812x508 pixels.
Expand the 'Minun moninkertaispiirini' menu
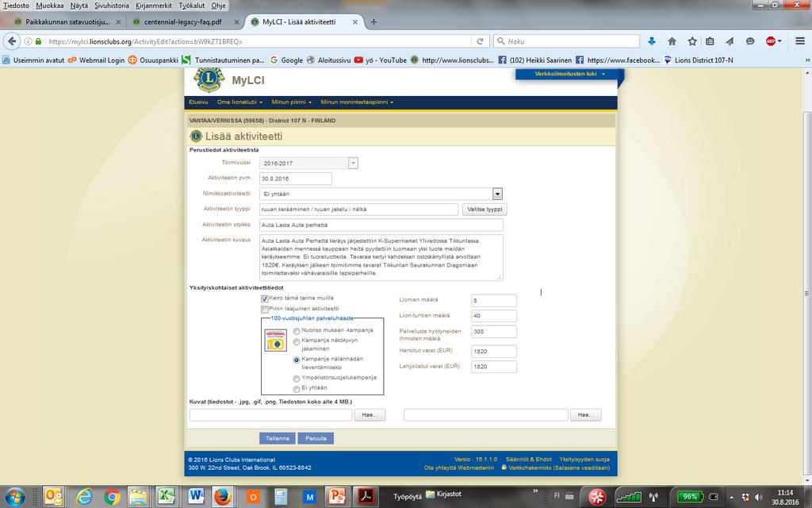(357, 102)
